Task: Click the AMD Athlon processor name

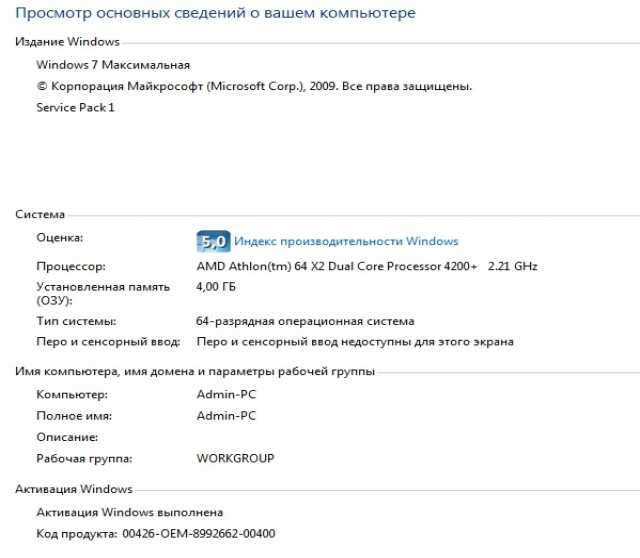Action: 336,267
